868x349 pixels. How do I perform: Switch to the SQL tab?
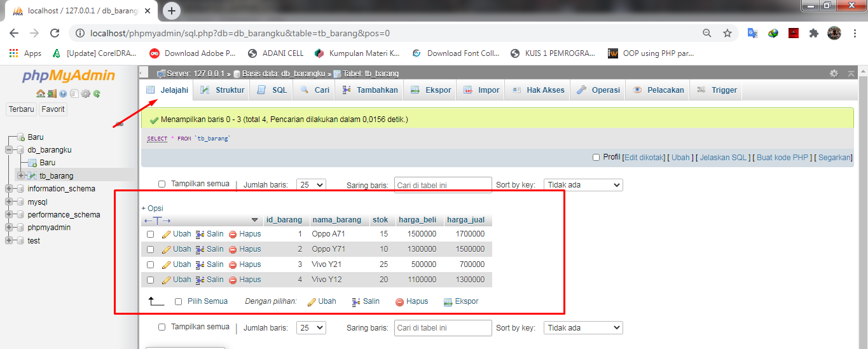pos(272,90)
